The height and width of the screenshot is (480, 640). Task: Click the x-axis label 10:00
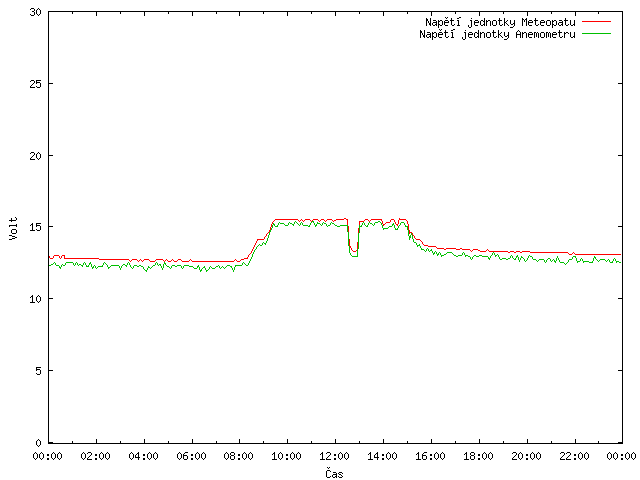(287, 456)
